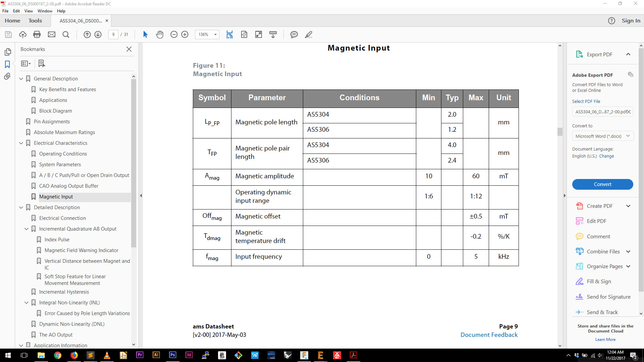Open bookmarks options menu dropdown

point(26,63)
